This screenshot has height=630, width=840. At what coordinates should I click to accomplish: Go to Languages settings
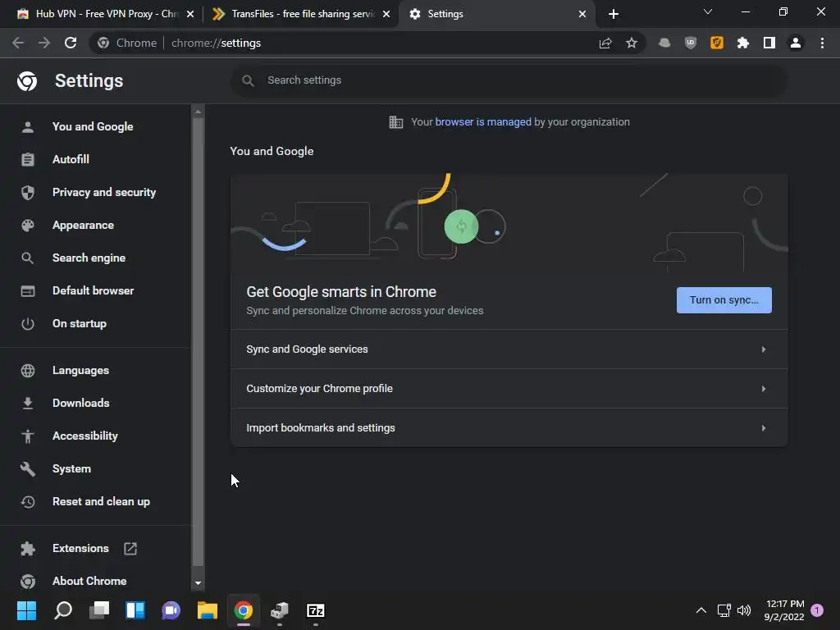(x=81, y=371)
